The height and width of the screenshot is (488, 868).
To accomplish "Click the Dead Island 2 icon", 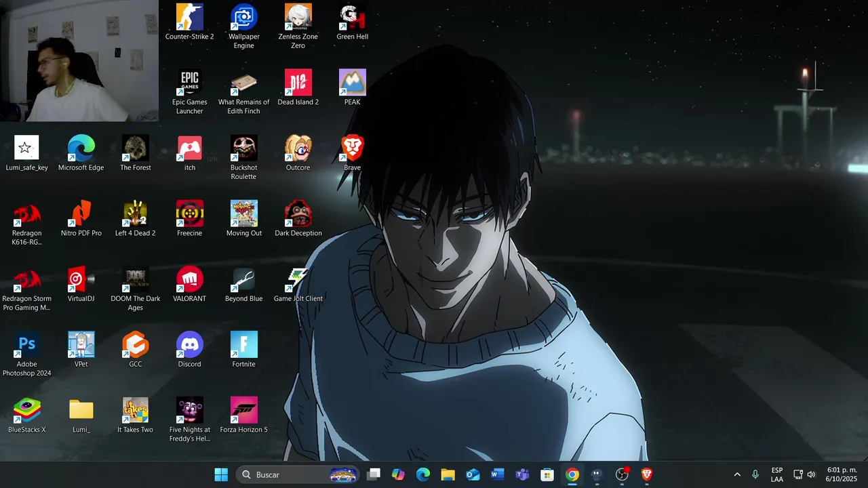I will (x=298, y=88).
